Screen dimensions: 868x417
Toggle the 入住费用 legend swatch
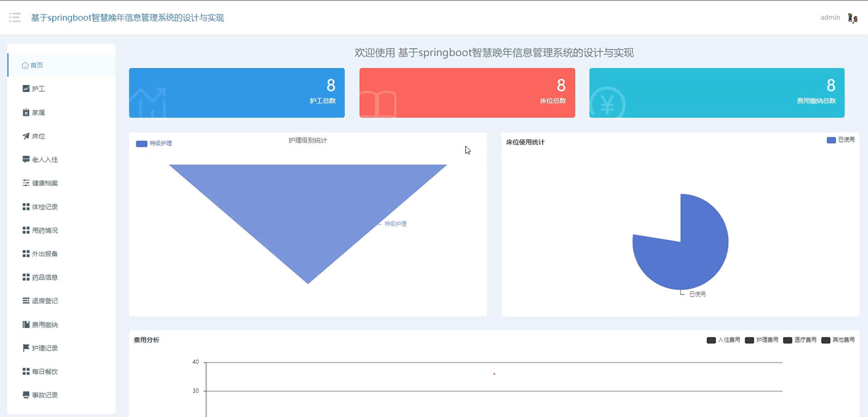(711, 340)
